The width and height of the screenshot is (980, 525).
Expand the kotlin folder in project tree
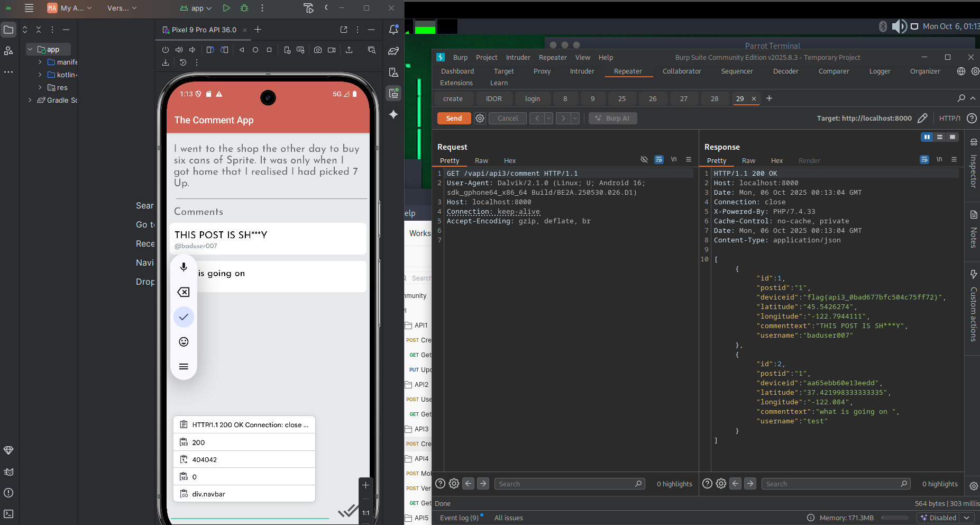[x=40, y=75]
